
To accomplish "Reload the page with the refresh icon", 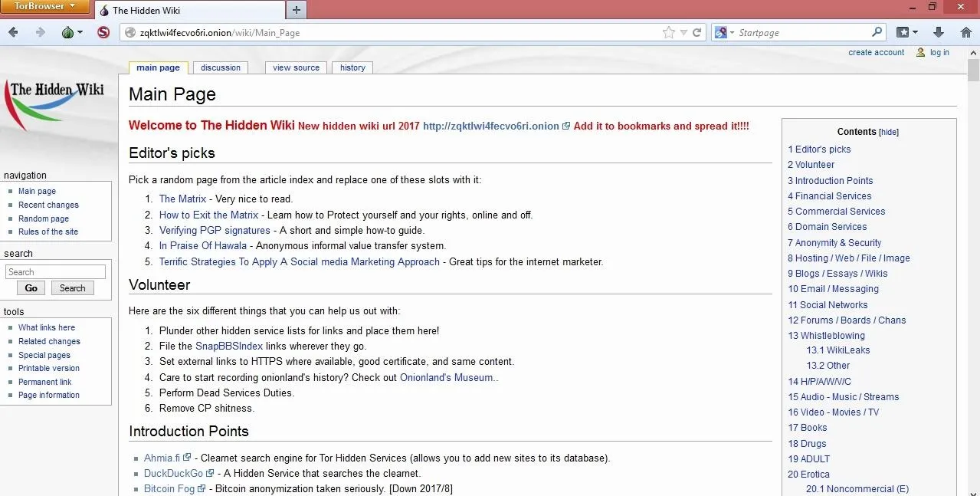I will point(696,32).
